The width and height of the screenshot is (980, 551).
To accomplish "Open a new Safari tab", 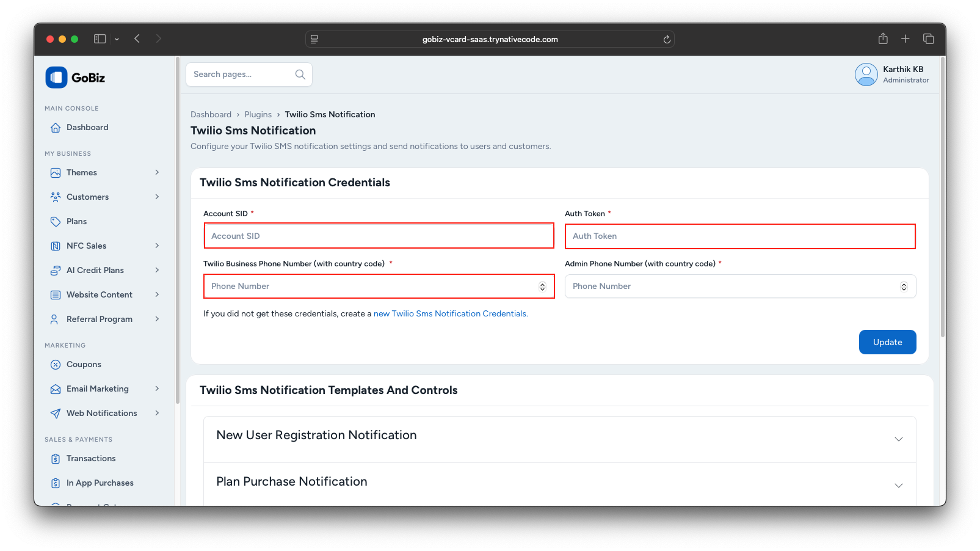I will click(906, 39).
